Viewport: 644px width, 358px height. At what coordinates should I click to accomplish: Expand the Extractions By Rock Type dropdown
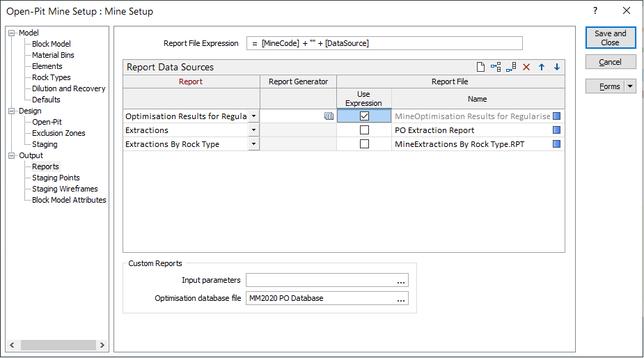click(253, 144)
